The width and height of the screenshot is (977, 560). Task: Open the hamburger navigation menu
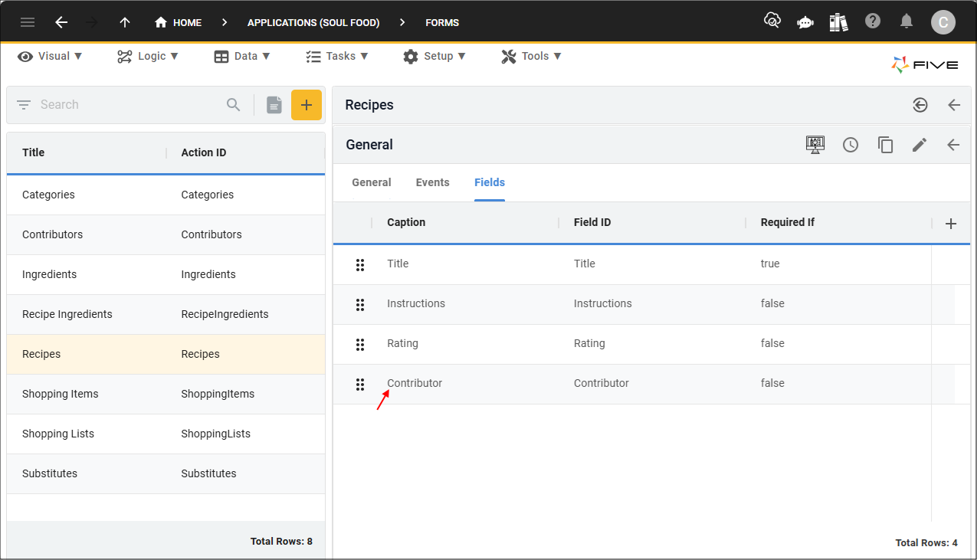[x=28, y=22]
